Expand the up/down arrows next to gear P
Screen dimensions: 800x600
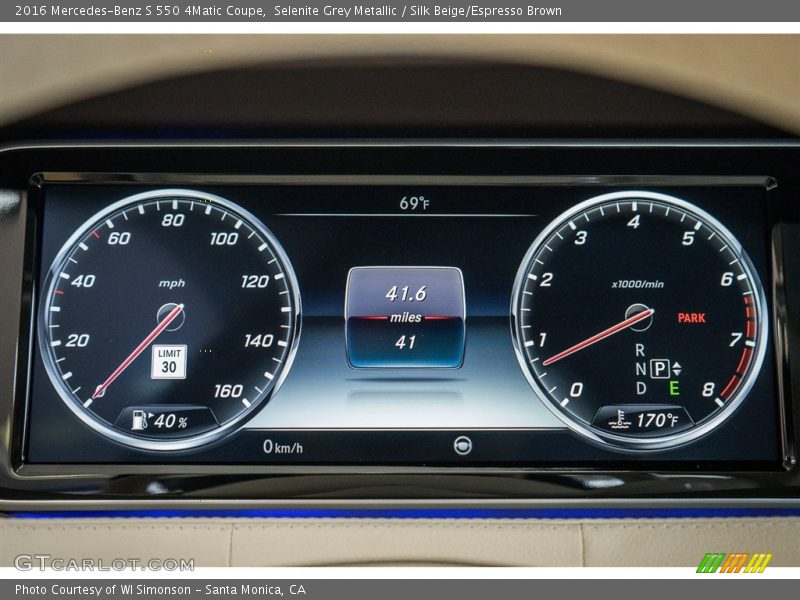tap(677, 368)
